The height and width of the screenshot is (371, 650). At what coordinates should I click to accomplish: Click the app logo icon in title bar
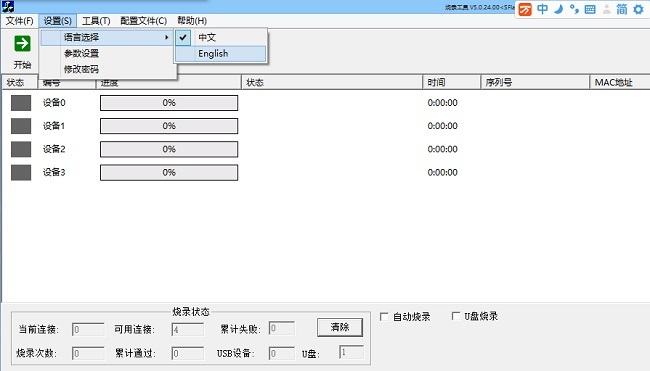8,6
